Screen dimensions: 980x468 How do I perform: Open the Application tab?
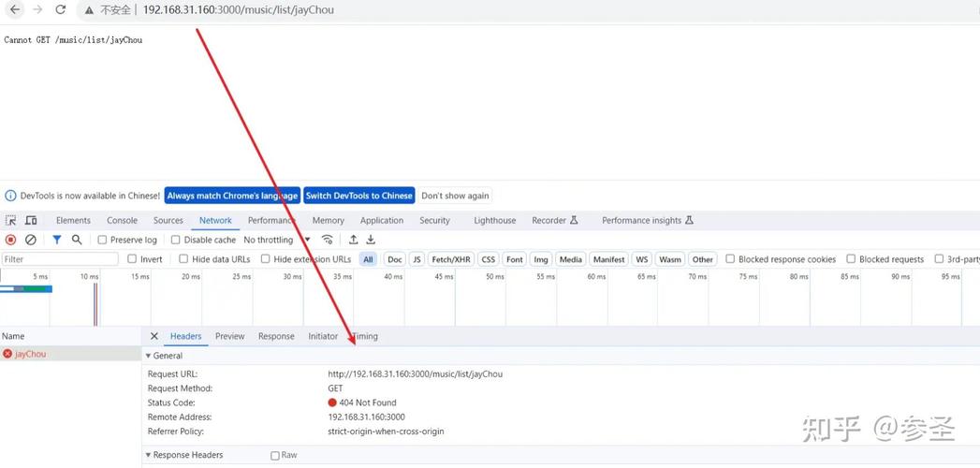(x=382, y=221)
